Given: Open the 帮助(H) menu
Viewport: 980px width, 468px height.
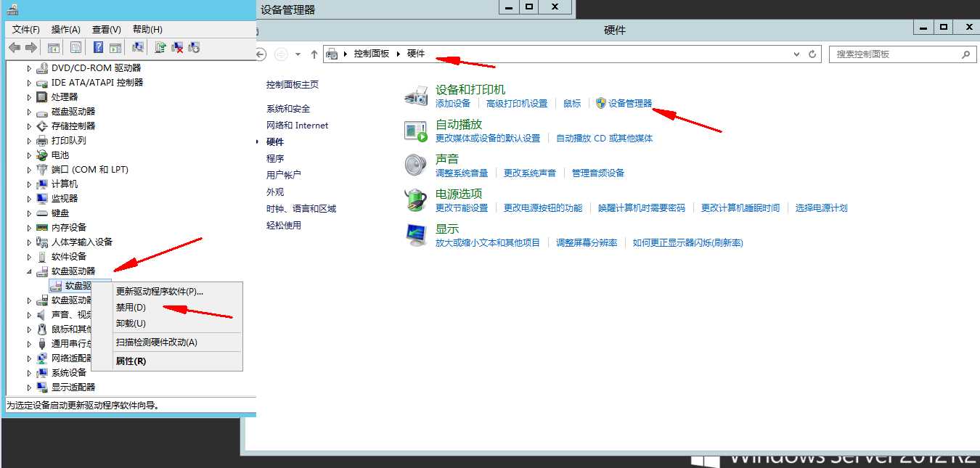Looking at the screenshot, I should (x=147, y=29).
